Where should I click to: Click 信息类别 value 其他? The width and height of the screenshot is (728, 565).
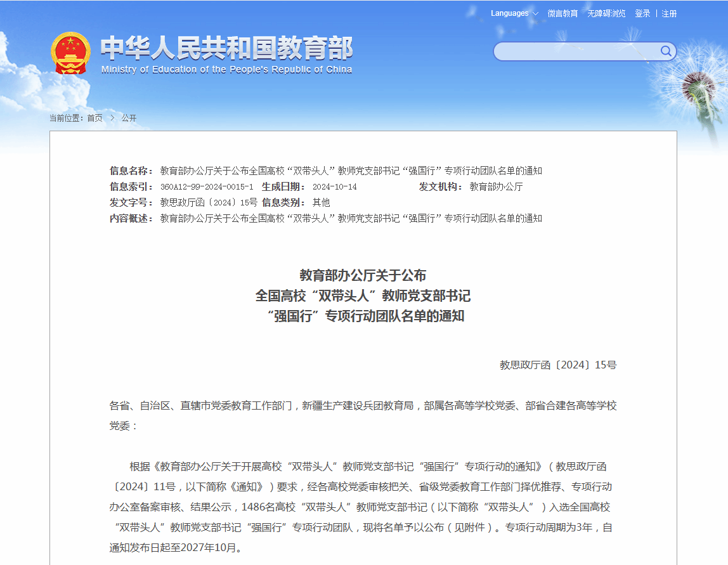[x=322, y=202]
